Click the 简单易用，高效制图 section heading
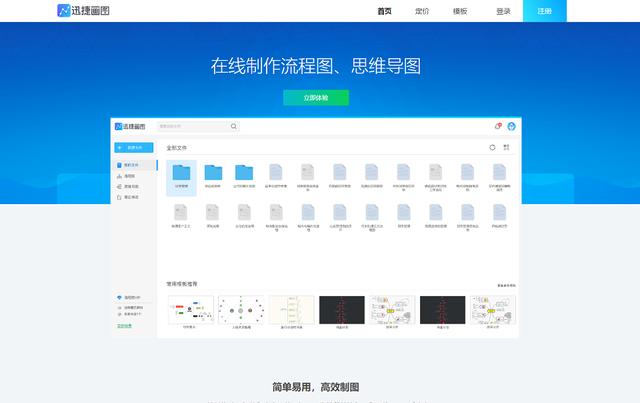 coord(316,387)
